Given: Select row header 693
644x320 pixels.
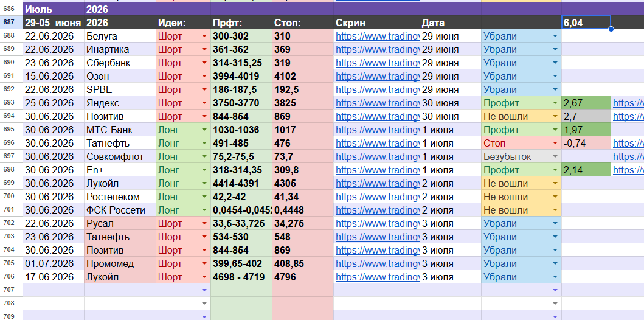Looking at the screenshot, I should (12, 103).
